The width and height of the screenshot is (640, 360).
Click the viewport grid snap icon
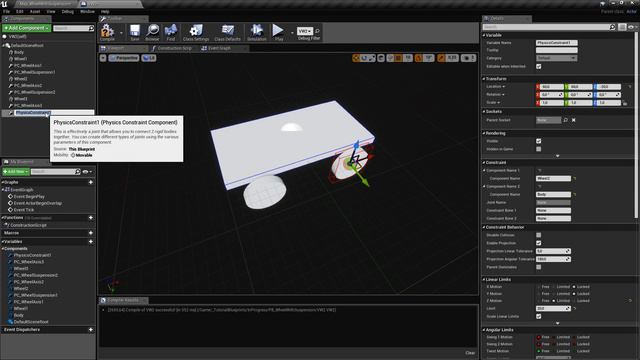[398, 58]
